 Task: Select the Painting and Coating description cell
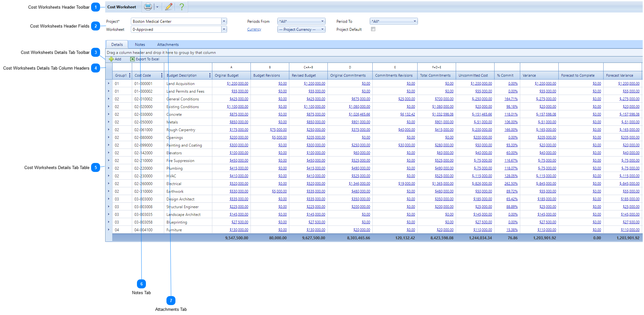(188, 145)
